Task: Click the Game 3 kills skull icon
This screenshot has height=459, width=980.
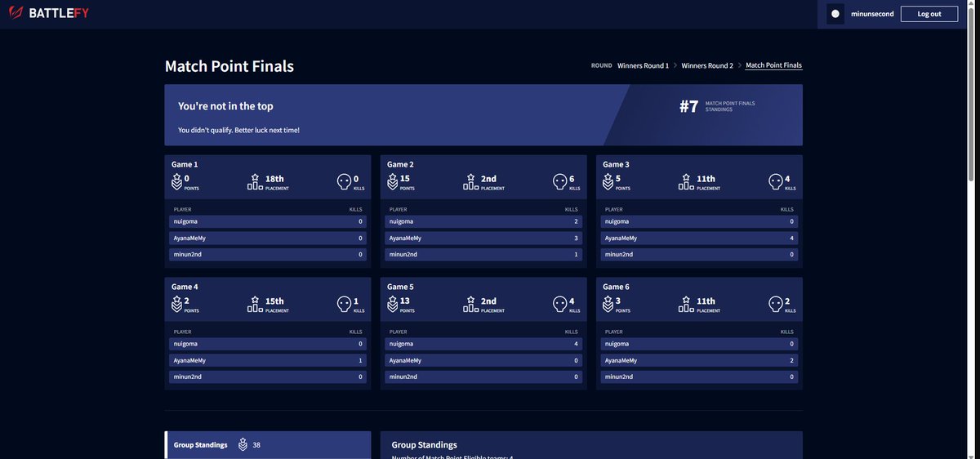Action: tap(775, 181)
